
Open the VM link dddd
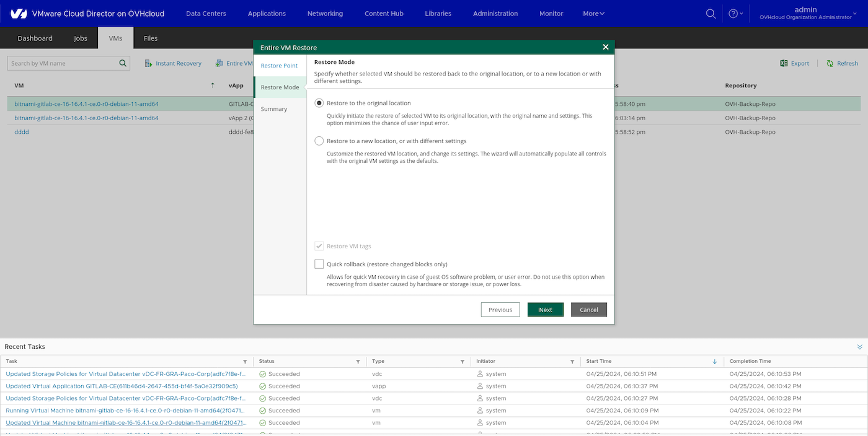(x=21, y=131)
